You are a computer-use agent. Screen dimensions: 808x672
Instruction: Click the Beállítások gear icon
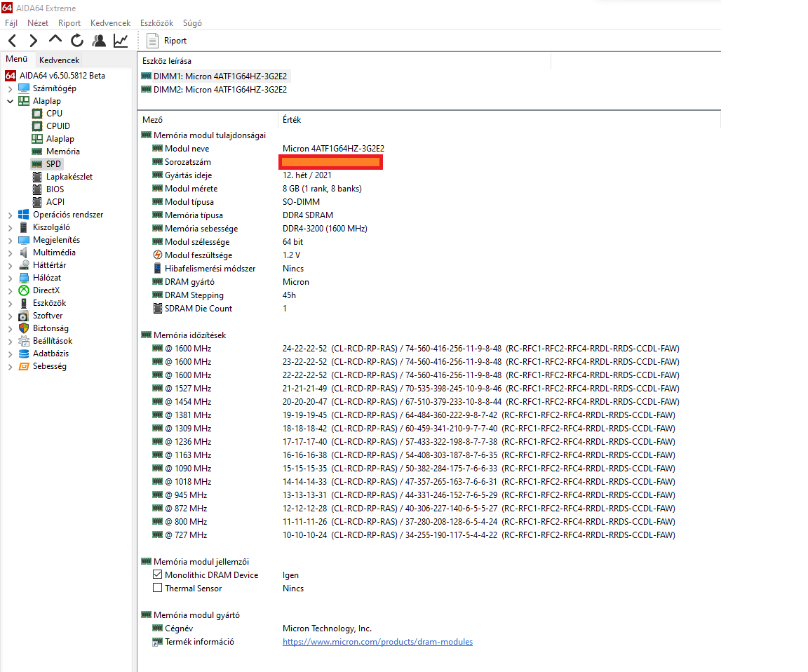[x=24, y=341]
